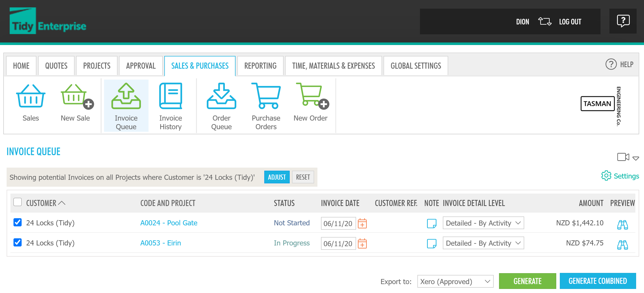Open the Global Settings tab
The width and height of the screenshot is (644, 293).
point(416,66)
